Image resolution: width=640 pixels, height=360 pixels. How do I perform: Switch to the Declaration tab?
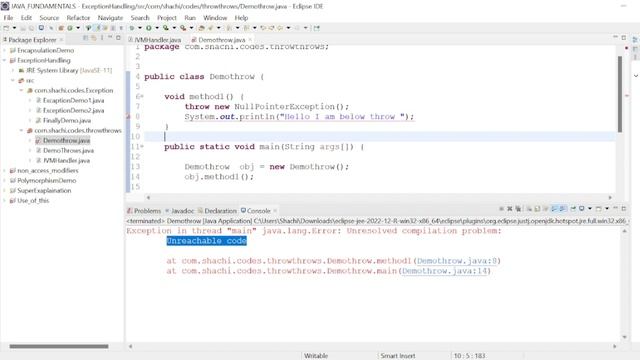[217, 211]
